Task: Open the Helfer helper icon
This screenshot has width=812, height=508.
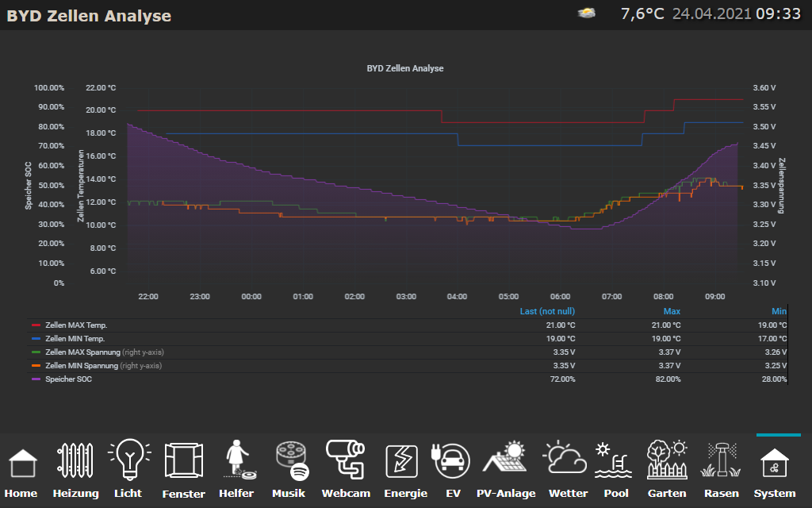Action: (x=239, y=460)
